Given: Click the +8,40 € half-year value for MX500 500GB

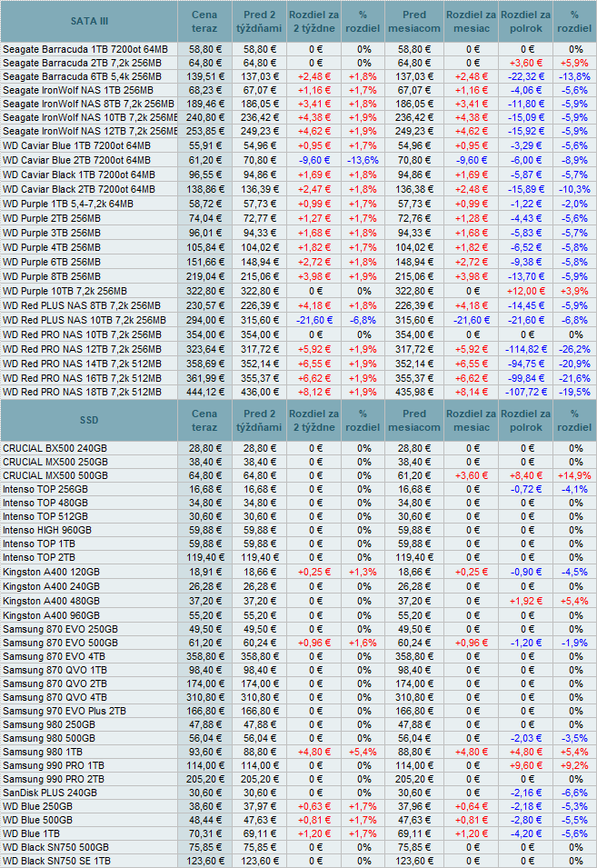Looking at the screenshot, I should coord(525,475).
